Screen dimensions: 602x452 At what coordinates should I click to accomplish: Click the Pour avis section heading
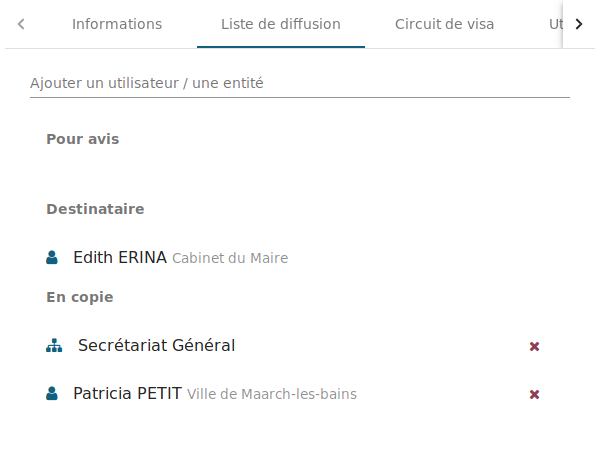(x=83, y=139)
